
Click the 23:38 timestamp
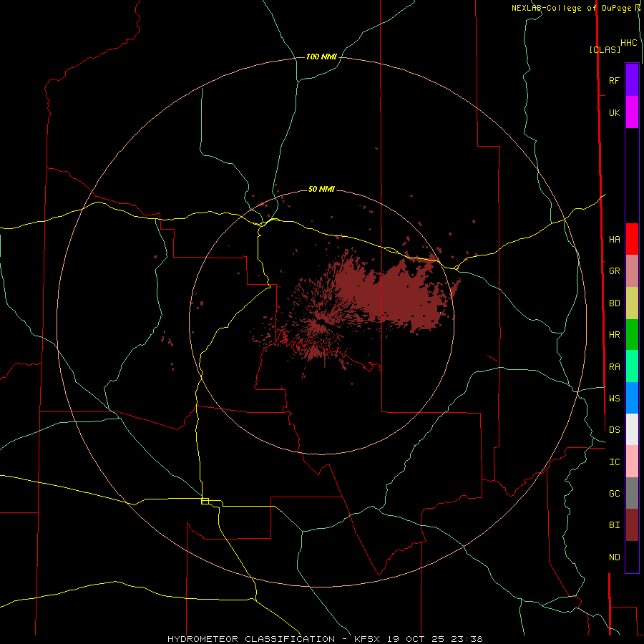pos(468,639)
